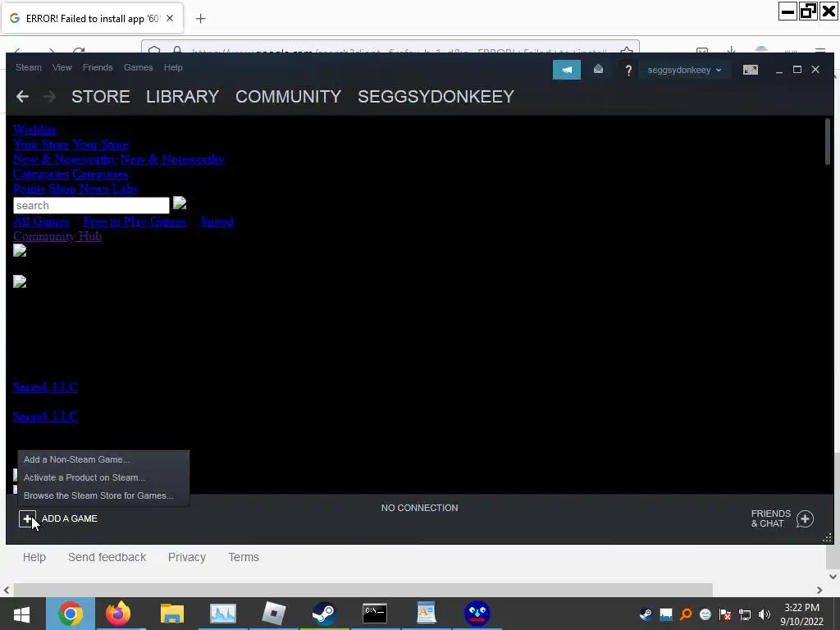Click the greyed Steam forward arrow
This screenshot has width=840, height=630.
click(49, 97)
